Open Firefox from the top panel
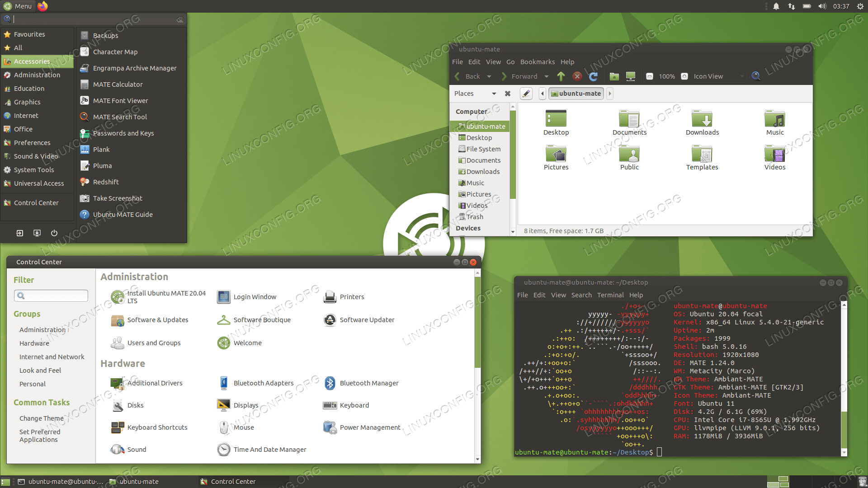Screen dimensions: 868x488 42,6
